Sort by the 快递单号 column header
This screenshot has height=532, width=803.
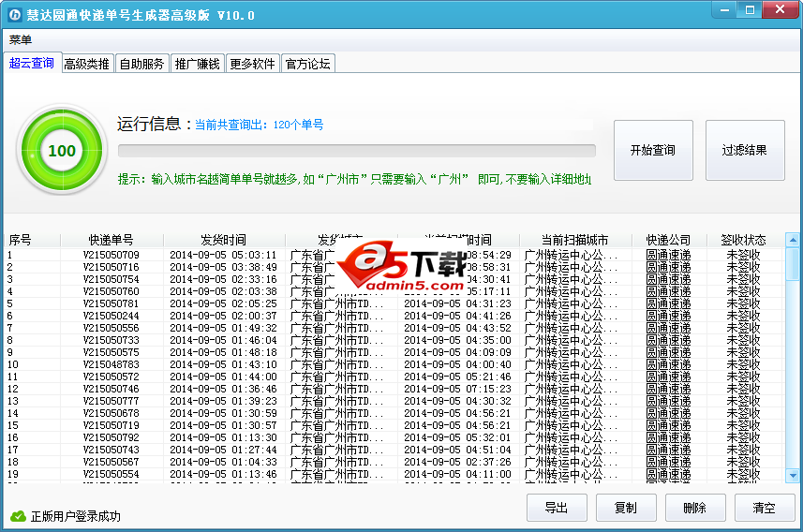[112, 240]
